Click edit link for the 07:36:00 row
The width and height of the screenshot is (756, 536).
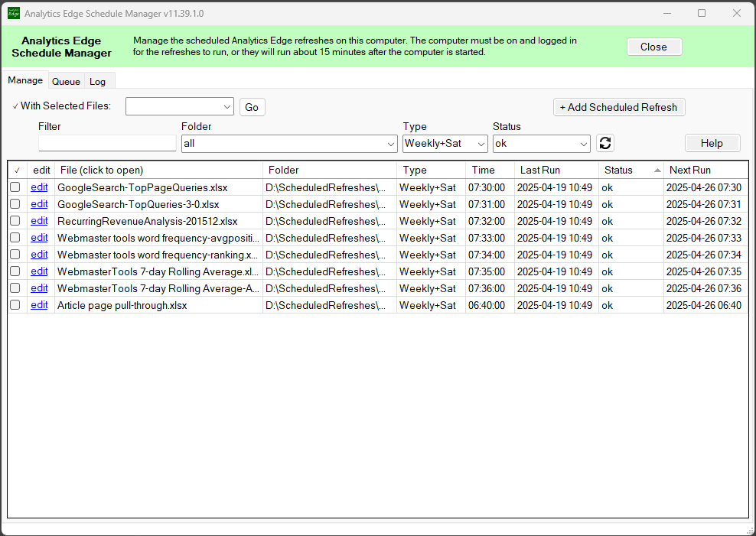[x=39, y=288]
